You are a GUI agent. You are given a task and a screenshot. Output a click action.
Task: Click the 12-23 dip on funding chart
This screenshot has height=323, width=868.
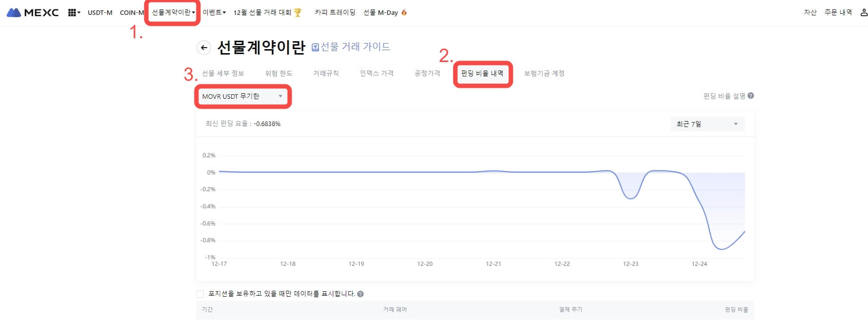click(x=630, y=198)
